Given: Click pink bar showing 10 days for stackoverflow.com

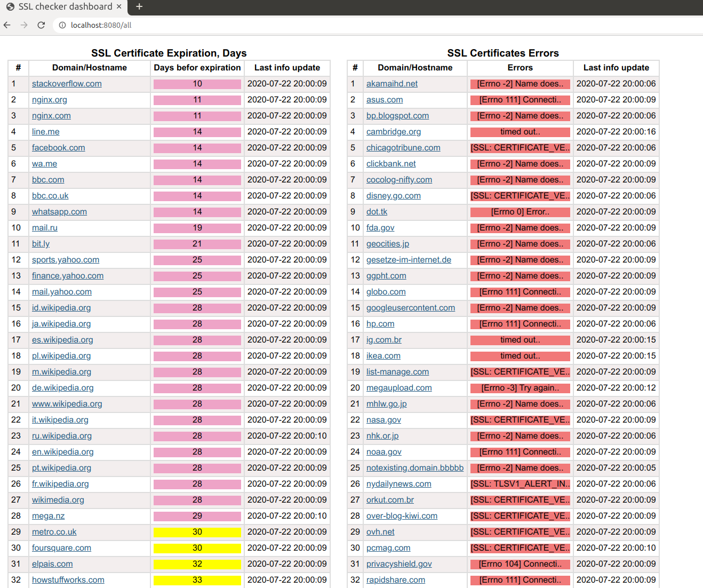Looking at the screenshot, I should [x=197, y=84].
